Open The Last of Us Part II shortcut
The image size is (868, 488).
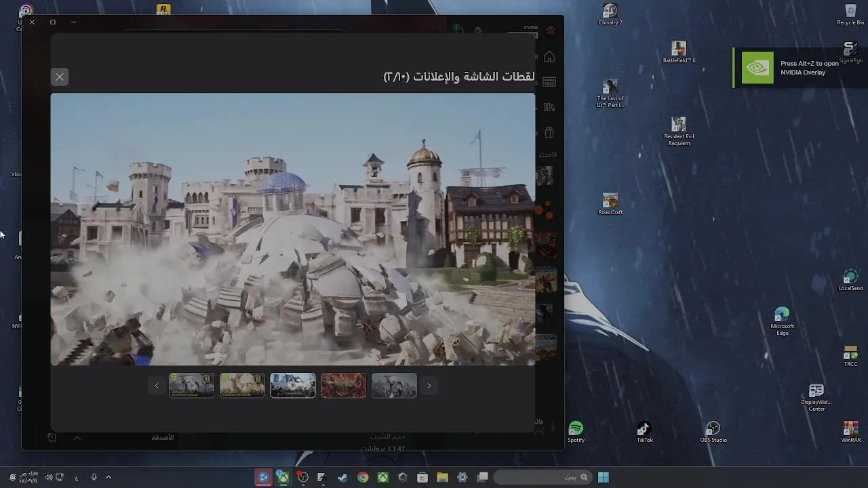[x=610, y=94]
